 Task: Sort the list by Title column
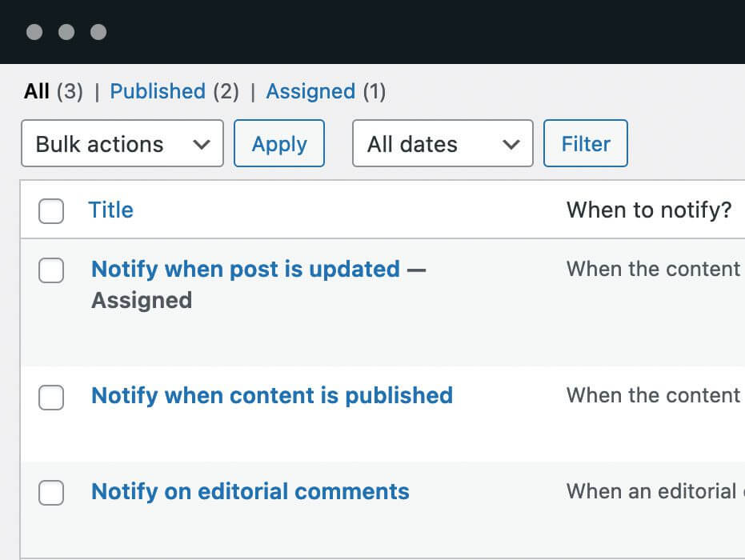tap(110, 210)
